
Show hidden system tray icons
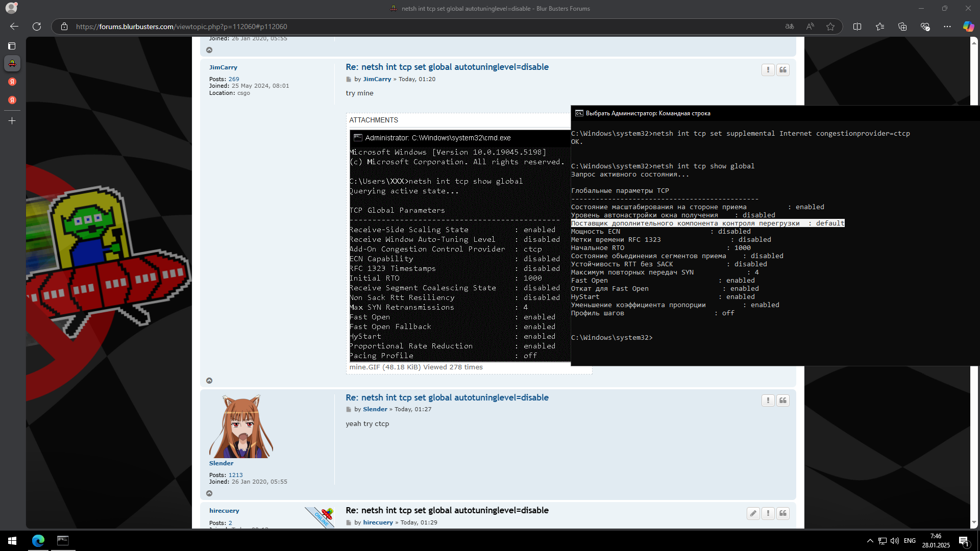click(x=870, y=541)
